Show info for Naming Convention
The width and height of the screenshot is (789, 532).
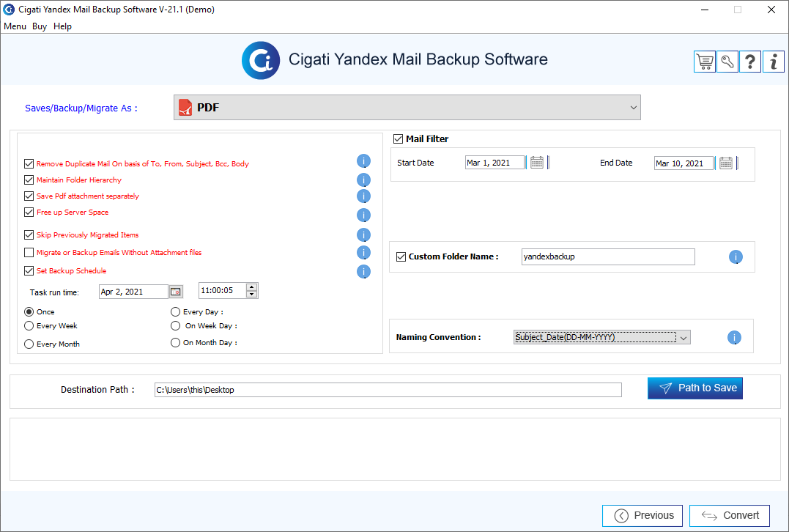click(734, 338)
